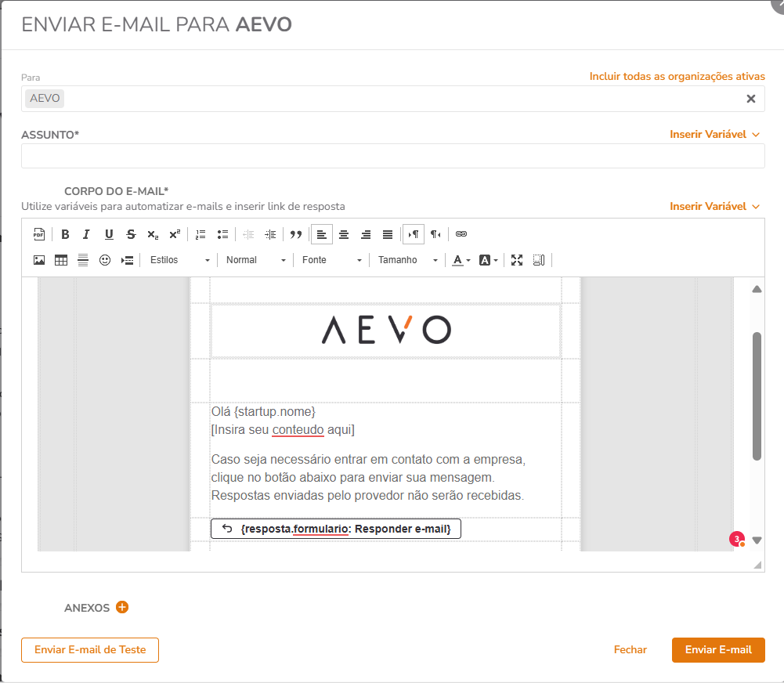Click the AEVO logo image in editor
The height and width of the screenshot is (683, 784).
(386, 330)
